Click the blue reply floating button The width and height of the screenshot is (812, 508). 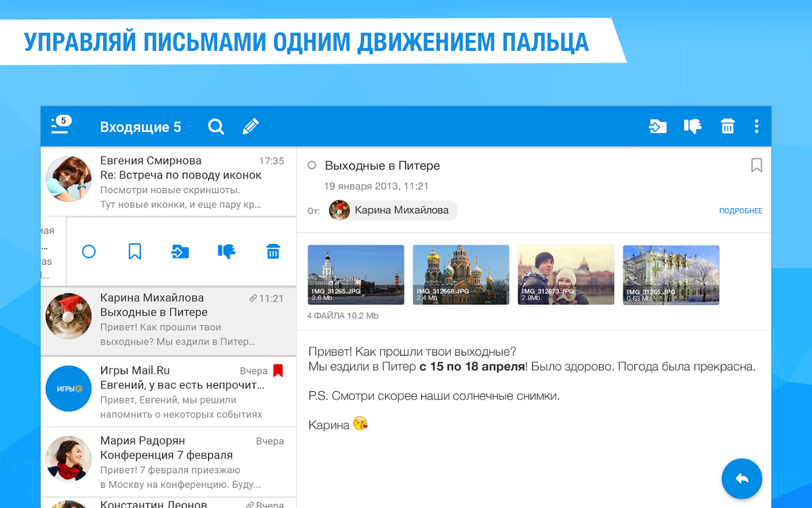(742, 479)
